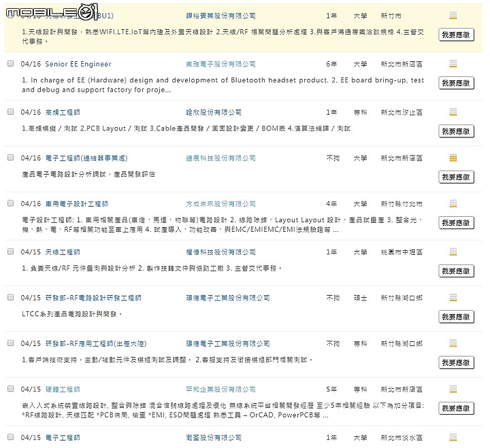Check the box beside 車用電子設計工程師
The height and width of the screenshot is (448, 490).
pos(11,203)
